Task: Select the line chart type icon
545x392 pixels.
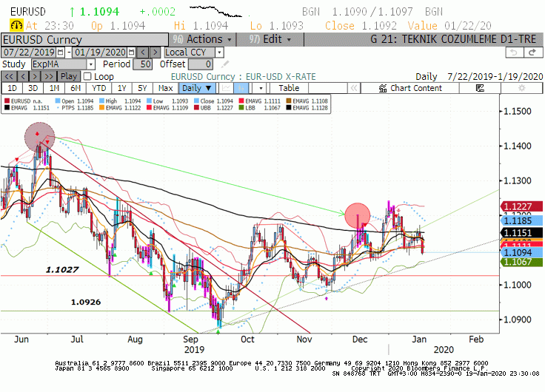Action: pyautogui.click(x=227, y=88)
